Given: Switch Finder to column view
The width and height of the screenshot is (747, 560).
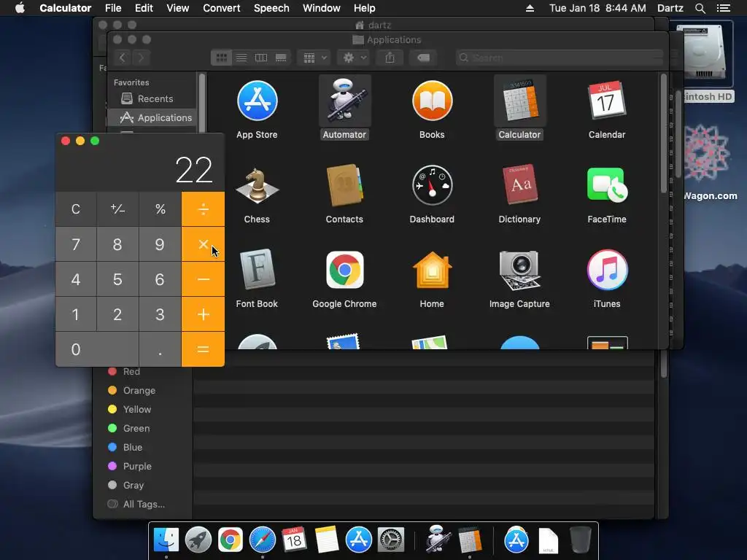Looking at the screenshot, I should pos(261,58).
